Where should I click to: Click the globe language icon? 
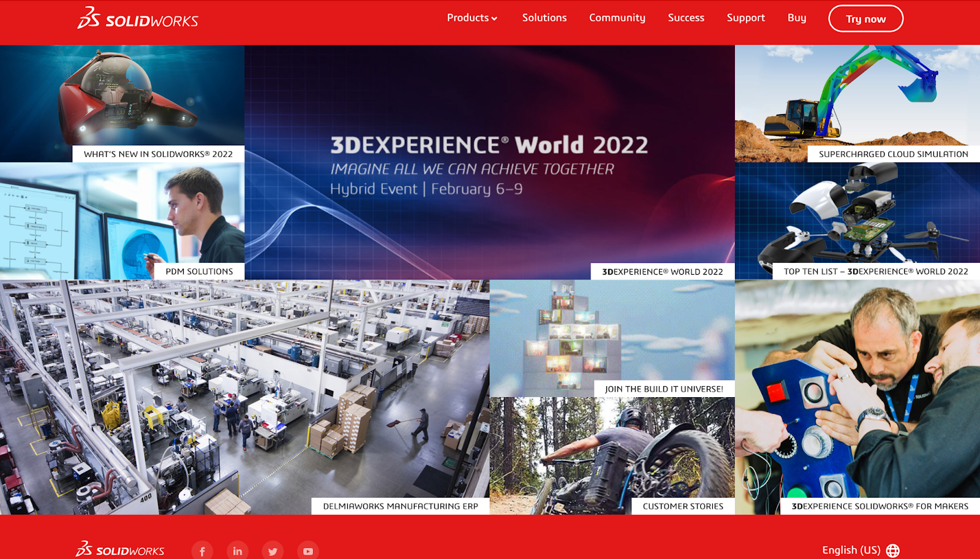893,550
